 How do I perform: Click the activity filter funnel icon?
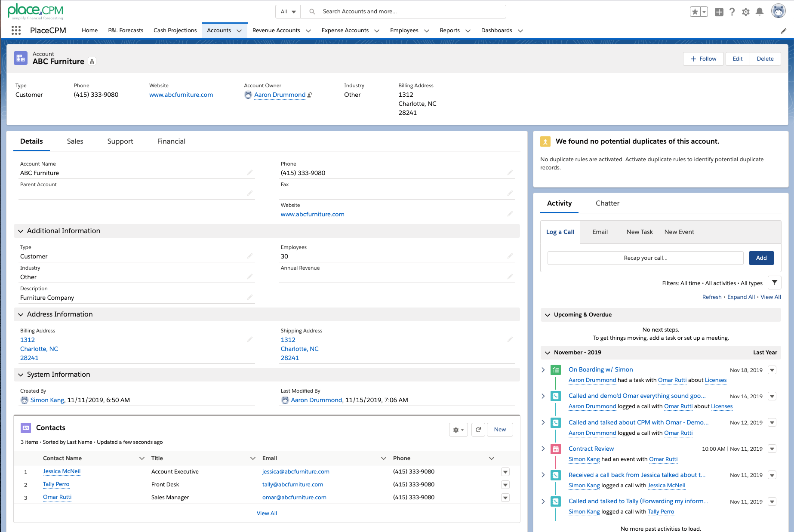774,283
